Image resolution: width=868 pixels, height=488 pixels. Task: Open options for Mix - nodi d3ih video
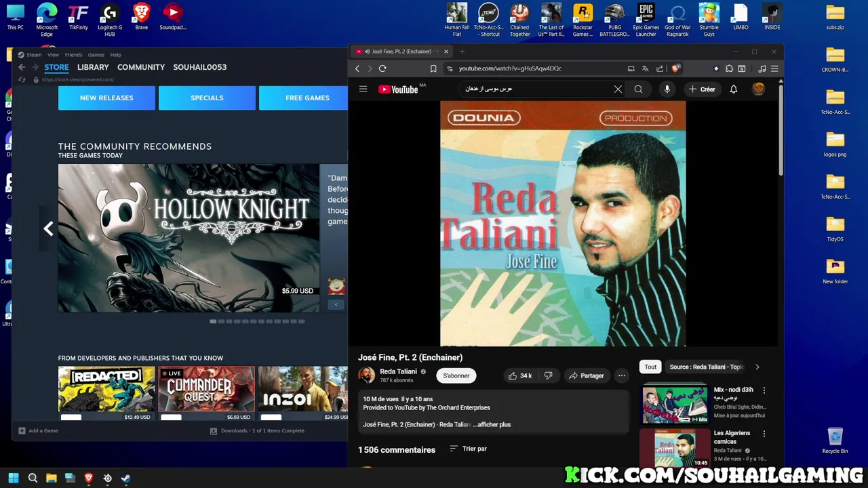(764, 390)
